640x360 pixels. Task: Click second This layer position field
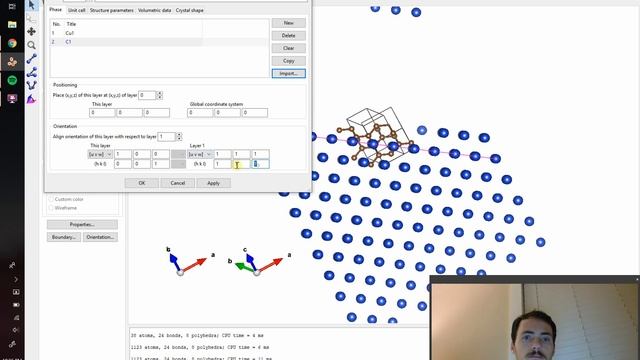point(129,113)
